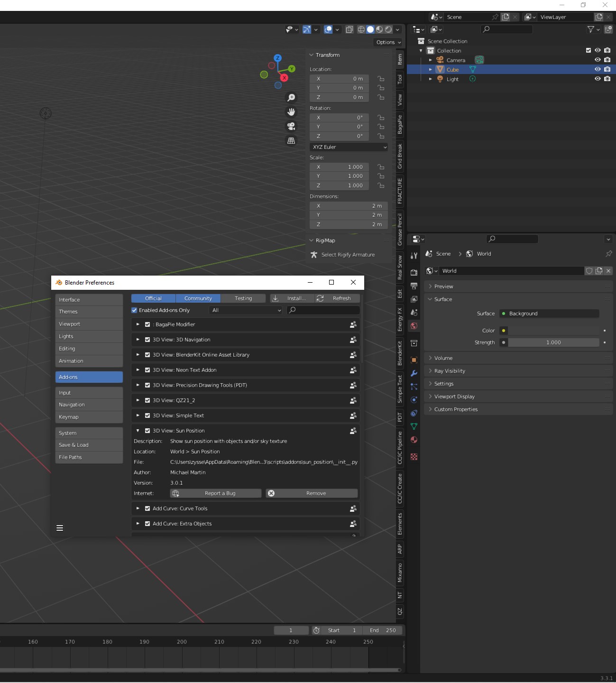
Task: Remove the Sun Position add-on
Action: [312, 493]
